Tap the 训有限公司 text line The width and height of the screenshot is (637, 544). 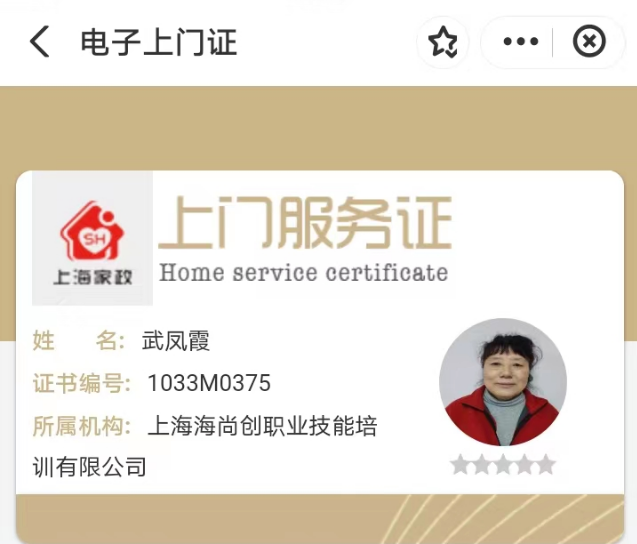coord(89,467)
